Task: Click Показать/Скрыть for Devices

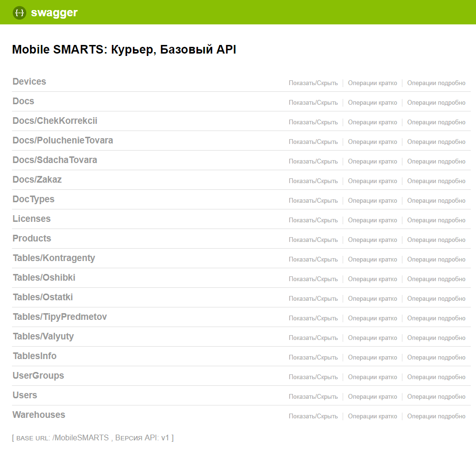Action: click(314, 83)
